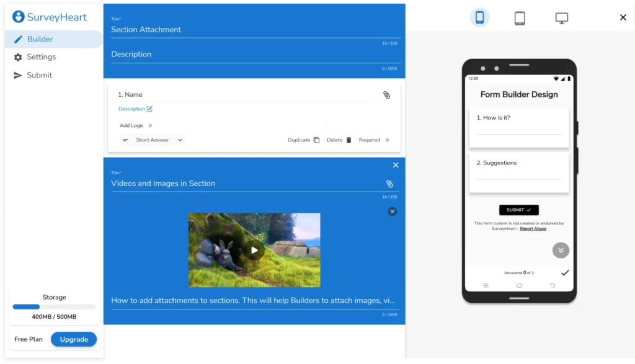Image resolution: width=635 pixels, height=364 pixels.
Task: Open Submit in the sidebar
Action: [x=39, y=75]
